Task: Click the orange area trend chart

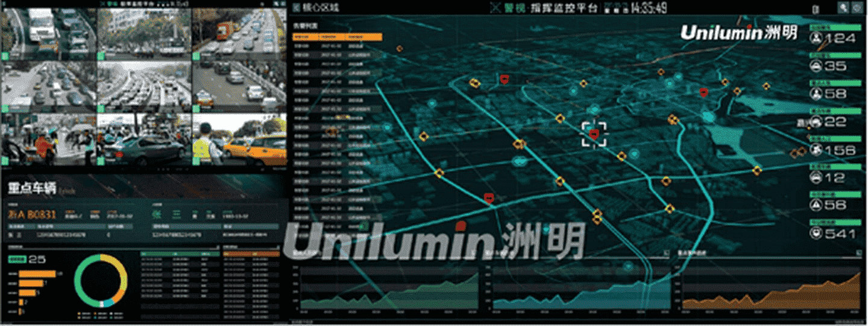Action: pos(772,289)
